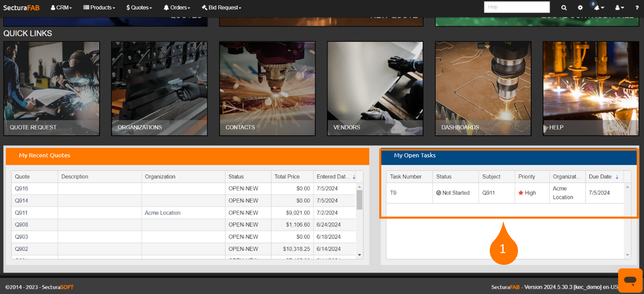The height and width of the screenshot is (294, 644).
Task: Open the Dashboards quick link tile
Action: pyautogui.click(x=483, y=88)
